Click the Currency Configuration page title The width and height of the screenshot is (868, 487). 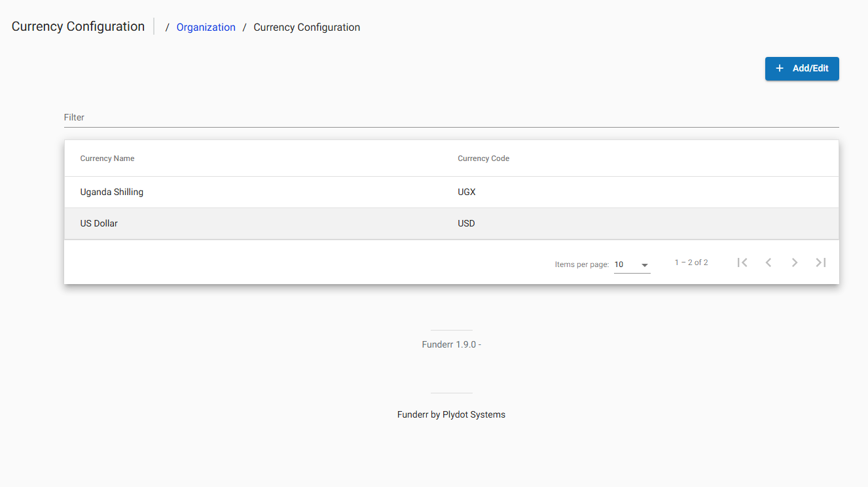(77, 26)
